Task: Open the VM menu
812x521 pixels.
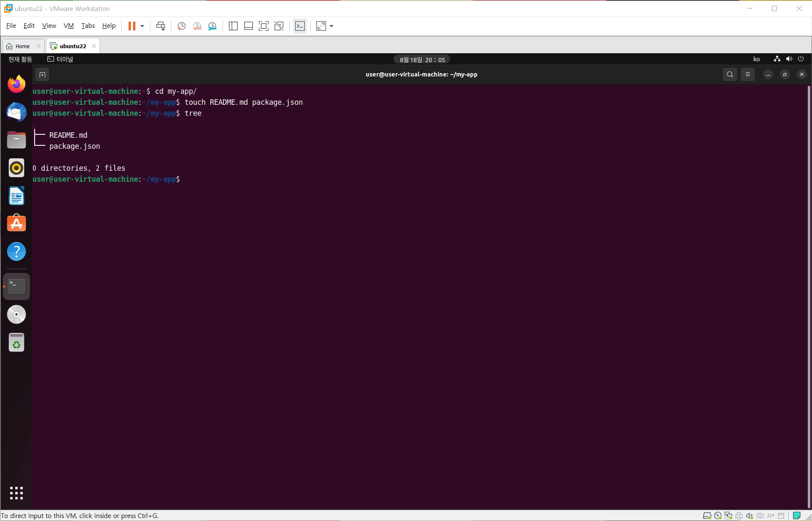Action: pos(68,26)
